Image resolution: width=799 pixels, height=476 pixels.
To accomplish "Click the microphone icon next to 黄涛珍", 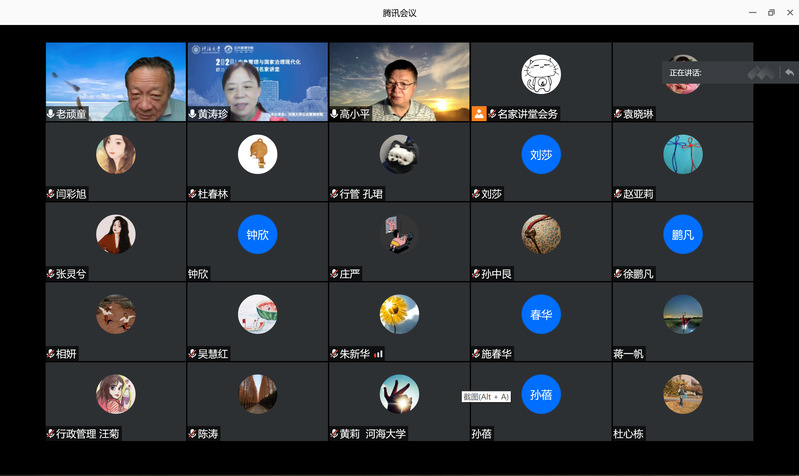I will click(x=192, y=114).
